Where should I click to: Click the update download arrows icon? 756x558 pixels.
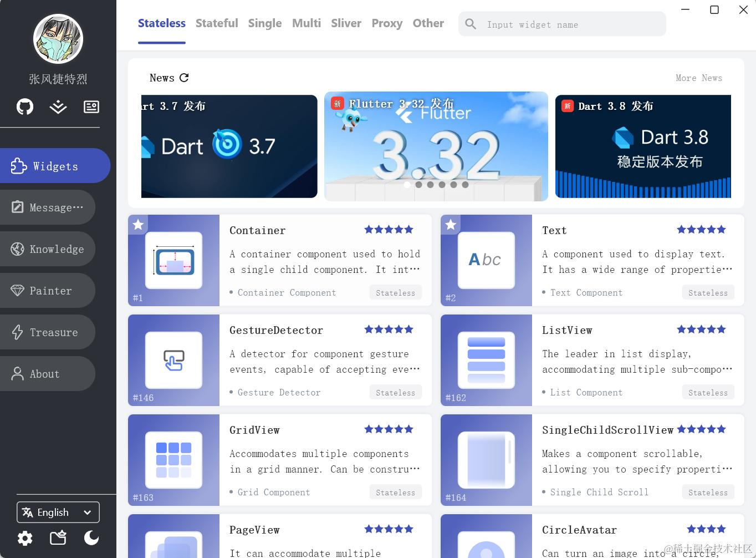[58, 106]
